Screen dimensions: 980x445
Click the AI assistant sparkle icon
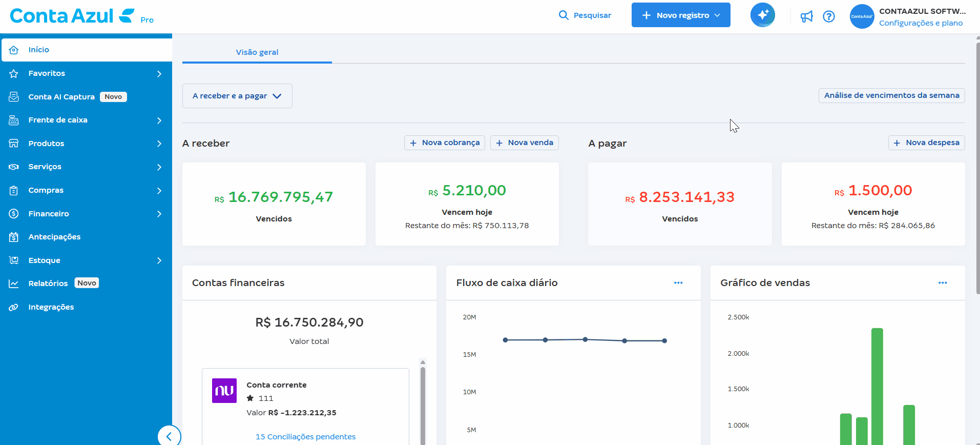point(762,15)
